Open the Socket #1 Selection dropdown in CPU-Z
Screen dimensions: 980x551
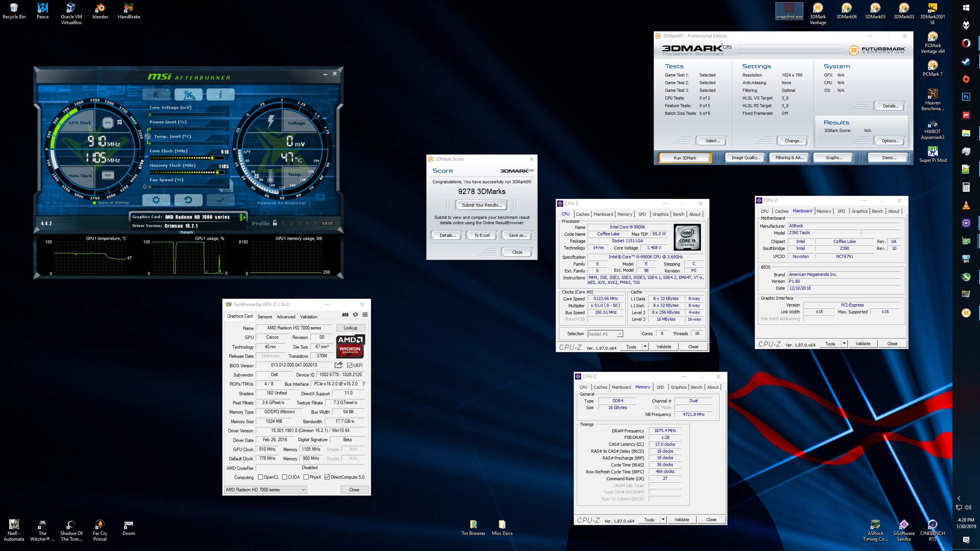(x=605, y=334)
